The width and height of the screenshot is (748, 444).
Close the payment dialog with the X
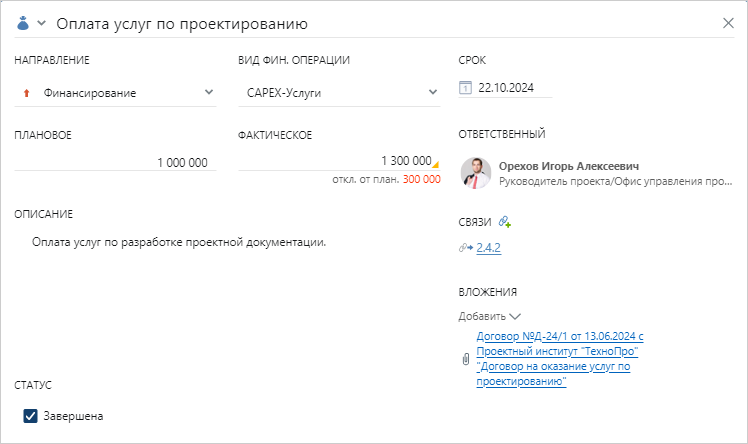pyautogui.click(x=728, y=23)
